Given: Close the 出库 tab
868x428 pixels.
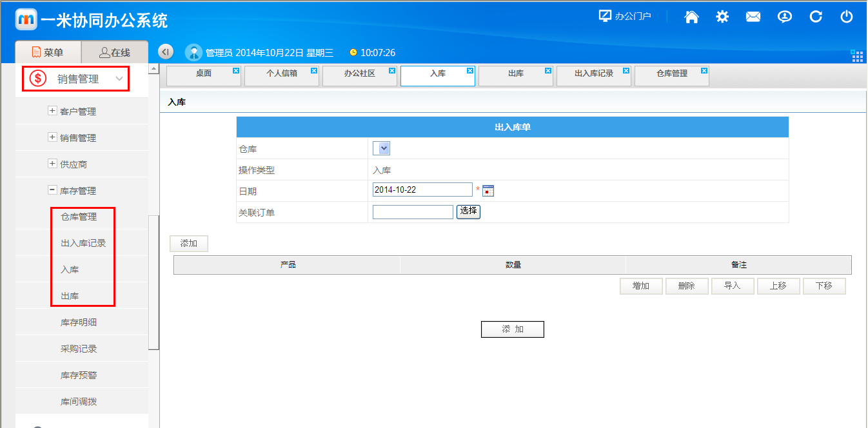Looking at the screenshot, I should (548, 70).
